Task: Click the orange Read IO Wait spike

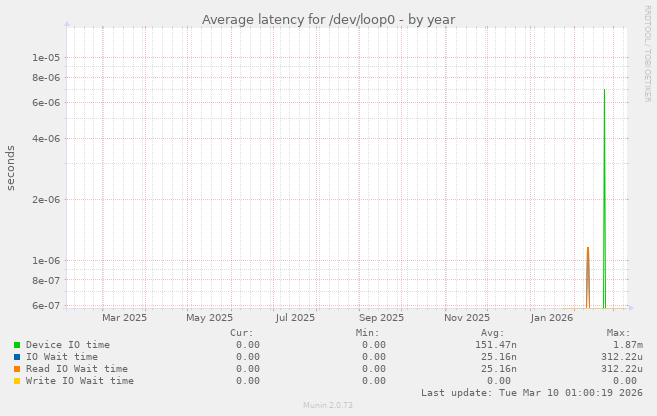Action: [588, 278]
